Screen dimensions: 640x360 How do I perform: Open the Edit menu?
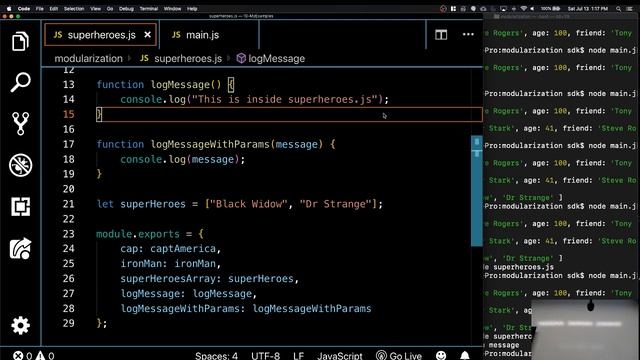54,8
